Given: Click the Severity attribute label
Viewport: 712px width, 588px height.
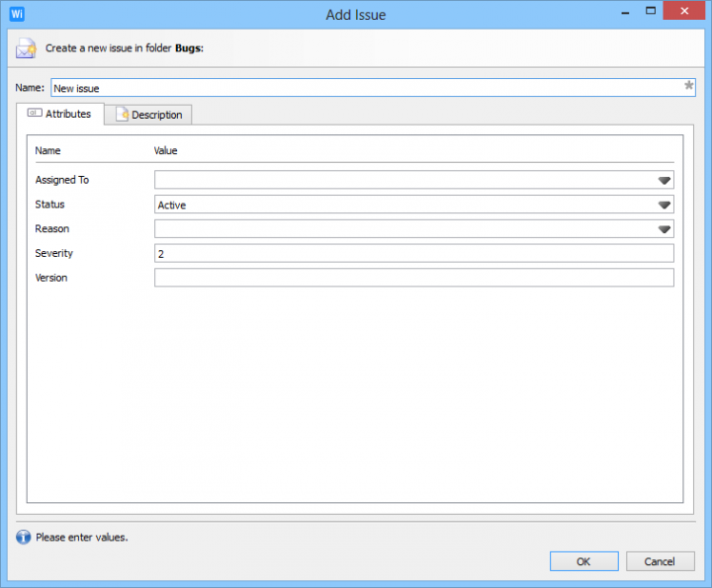Looking at the screenshot, I should pyautogui.click(x=53, y=253).
